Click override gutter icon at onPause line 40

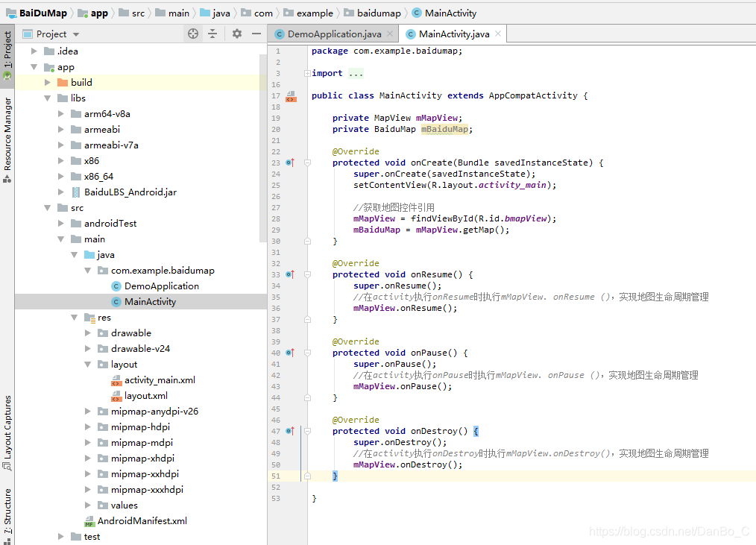290,353
